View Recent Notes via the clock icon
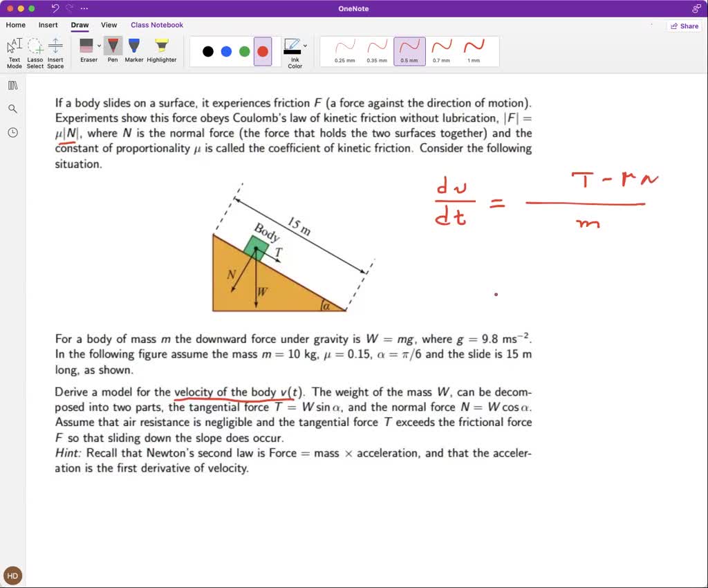The height and width of the screenshot is (588, 708). (13, 132)
